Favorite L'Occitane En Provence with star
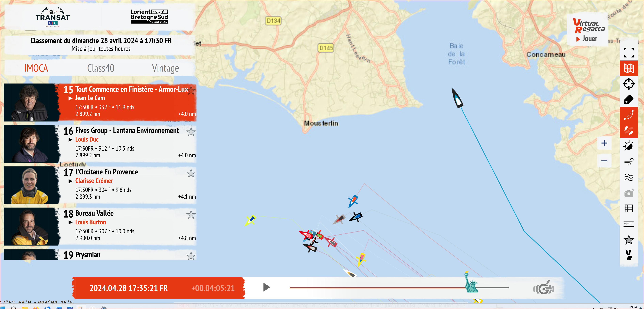644x309 pixels. tap(191, 173)
